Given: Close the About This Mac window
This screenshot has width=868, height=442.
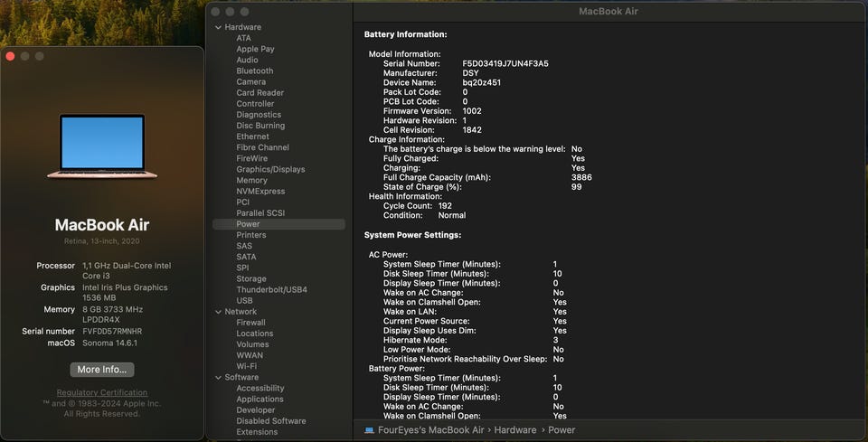Looking at the screenshot, I should click(x=11, y=56).
